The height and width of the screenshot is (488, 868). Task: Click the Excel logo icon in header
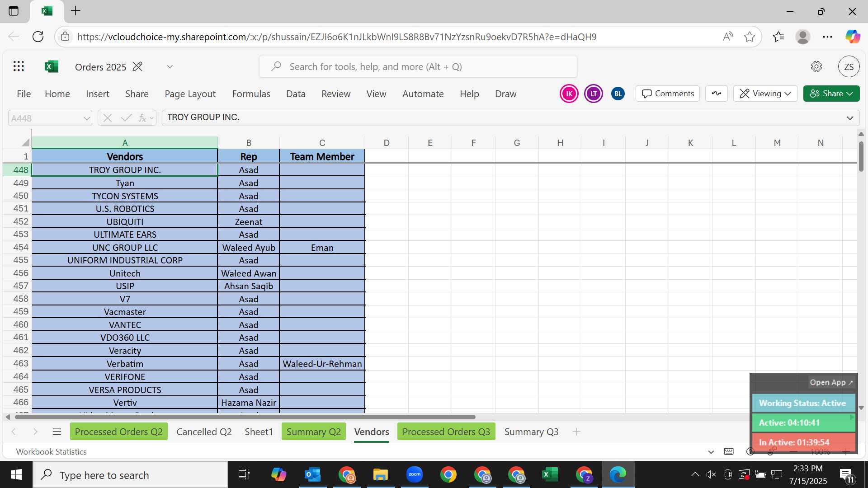pyautogui.click(x=52, y=66)
